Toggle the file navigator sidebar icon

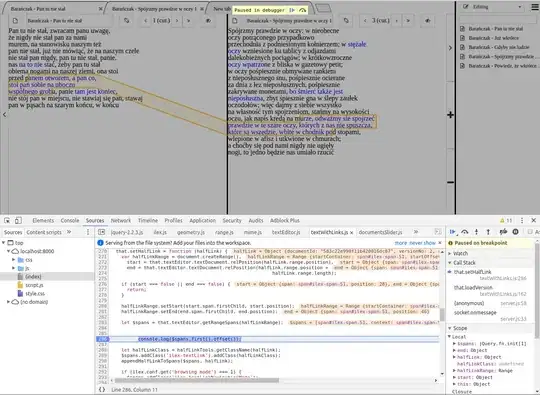101,232
